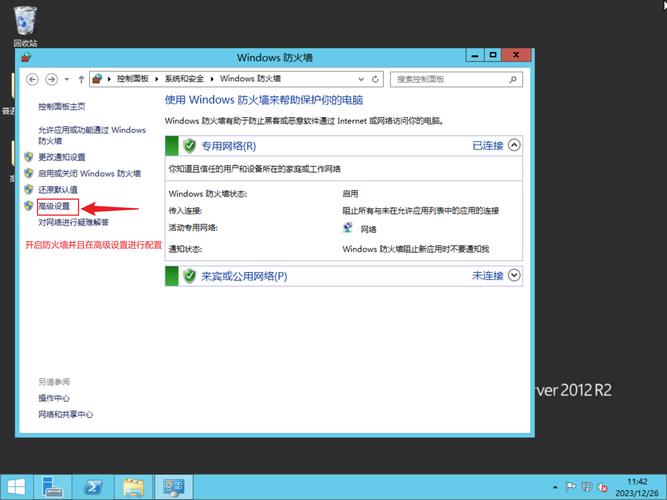Select 控制面板 in the breadcrumb
Image resolution: width=667 pixels, height=500 pixels.
[x=133, y=79]
